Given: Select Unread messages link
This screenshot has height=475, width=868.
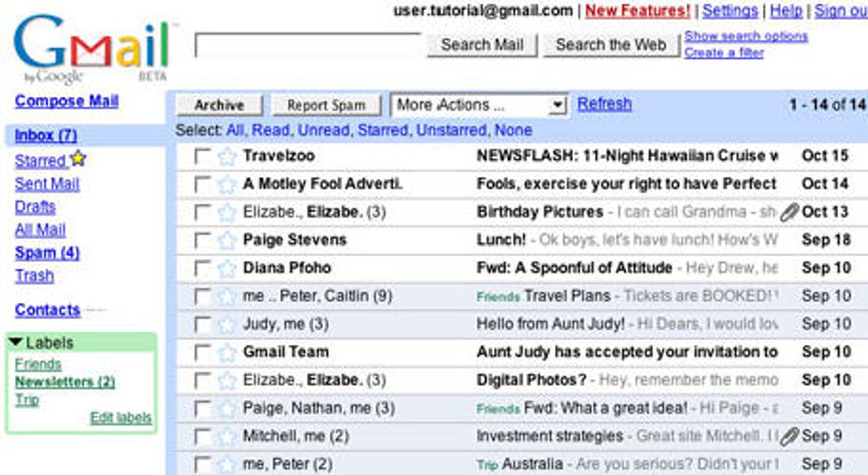Looking at the screenshot, I should [x=324, y=130].
